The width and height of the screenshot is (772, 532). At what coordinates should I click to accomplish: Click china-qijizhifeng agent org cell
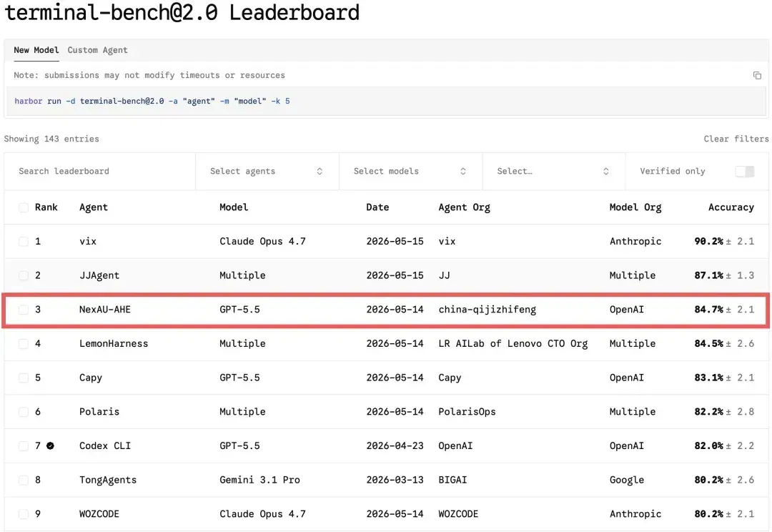[x=487, y=310]
